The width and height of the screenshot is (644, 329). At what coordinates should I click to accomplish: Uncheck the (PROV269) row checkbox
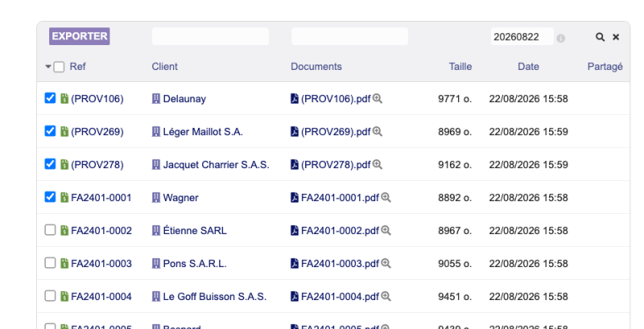[50, 131]
